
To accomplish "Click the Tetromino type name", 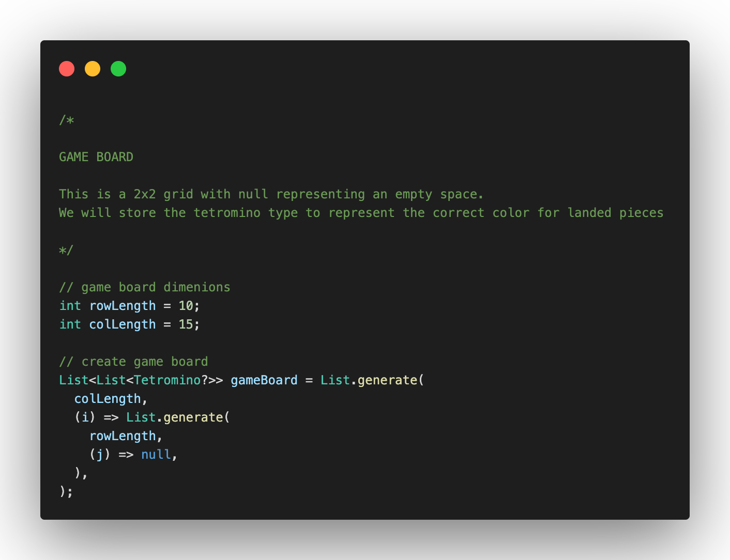I will point(167,380).
